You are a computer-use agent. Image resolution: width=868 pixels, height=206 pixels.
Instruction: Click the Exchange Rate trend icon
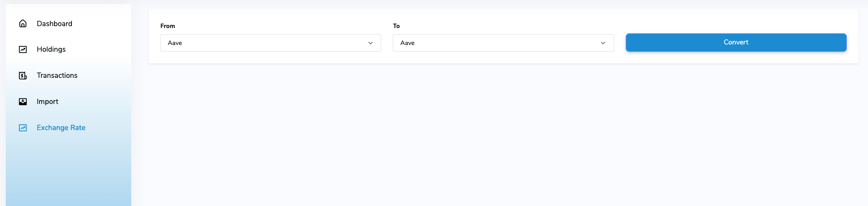23,128
